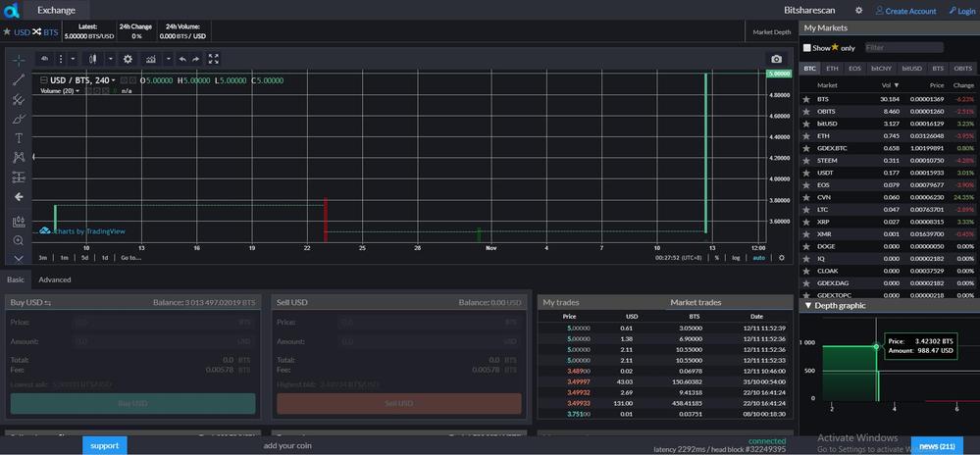Open chart style dropdown arrow
Viewport: 980px width, 455px height.
(x=111, y=59)
